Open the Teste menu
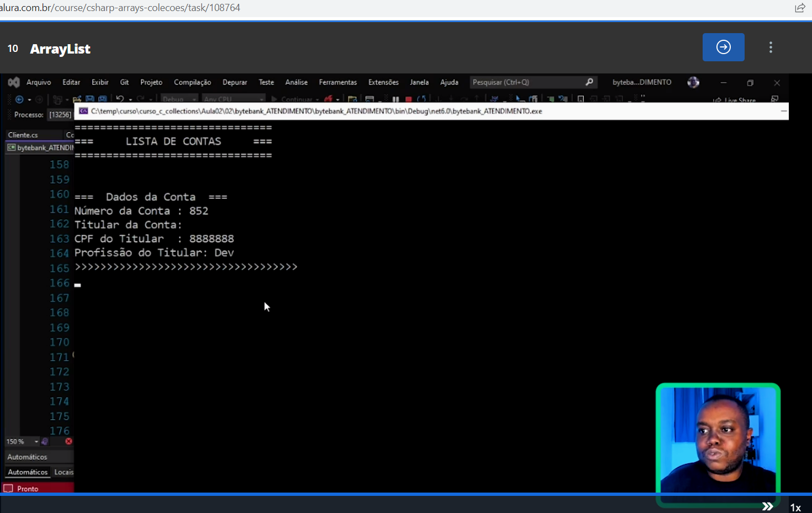This screenshot has width=812, height=513. point(266,82)
